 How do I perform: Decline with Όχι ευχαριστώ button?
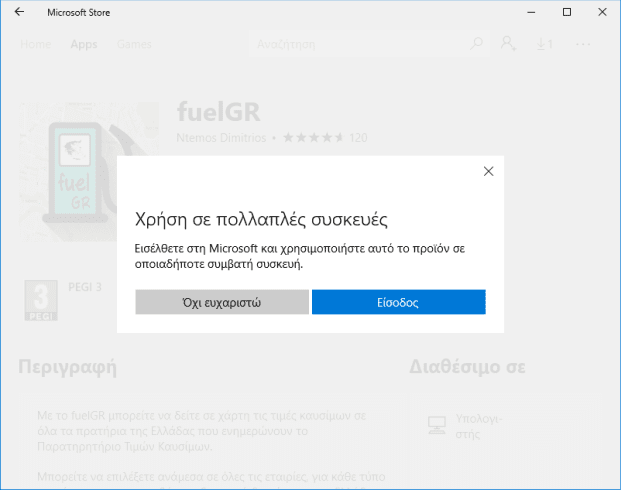pyautogui.click(x=222, y=302)
